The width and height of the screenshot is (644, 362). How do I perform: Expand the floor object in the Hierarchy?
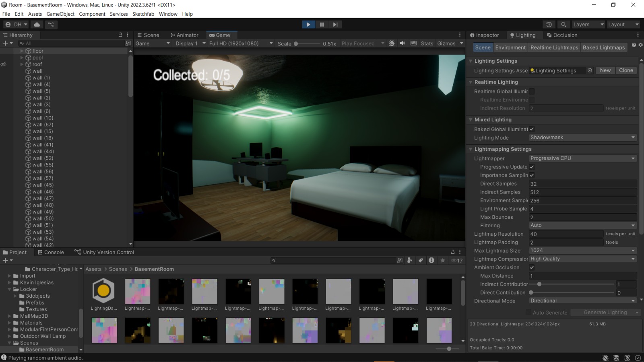click(x=21, y=51)
